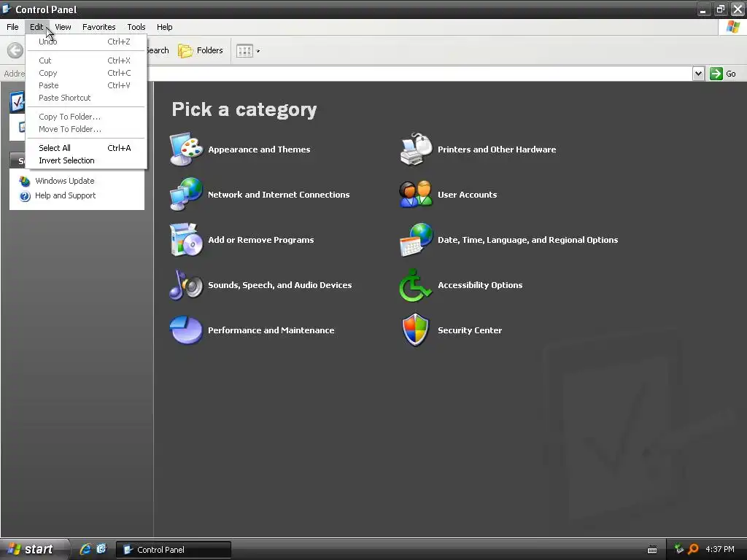
Task: Click the Sounds, Speech, and Audio Devices link
Action: 280,285
